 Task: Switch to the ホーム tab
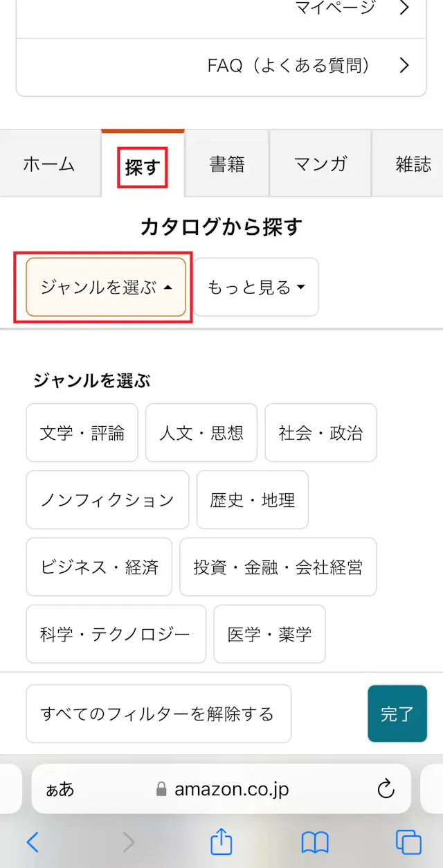pyautogui.click(x=49, y=165)
